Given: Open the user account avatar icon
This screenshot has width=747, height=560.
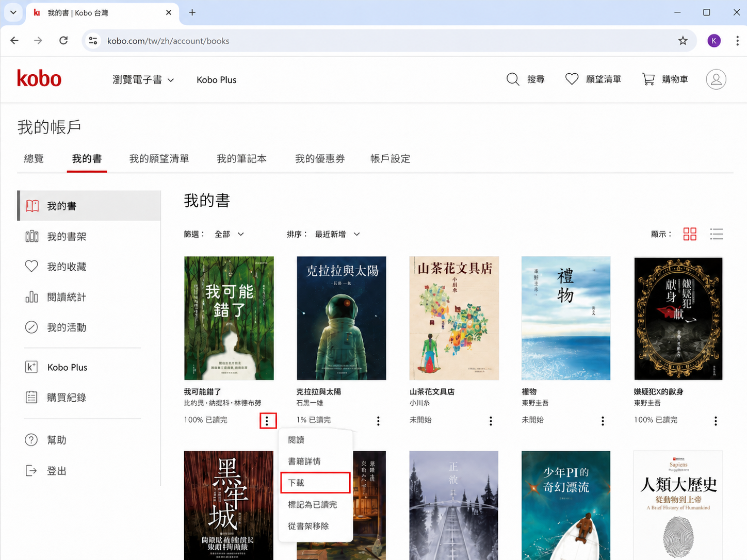Looking at the screenshot, I should click(x=716, y=79).
